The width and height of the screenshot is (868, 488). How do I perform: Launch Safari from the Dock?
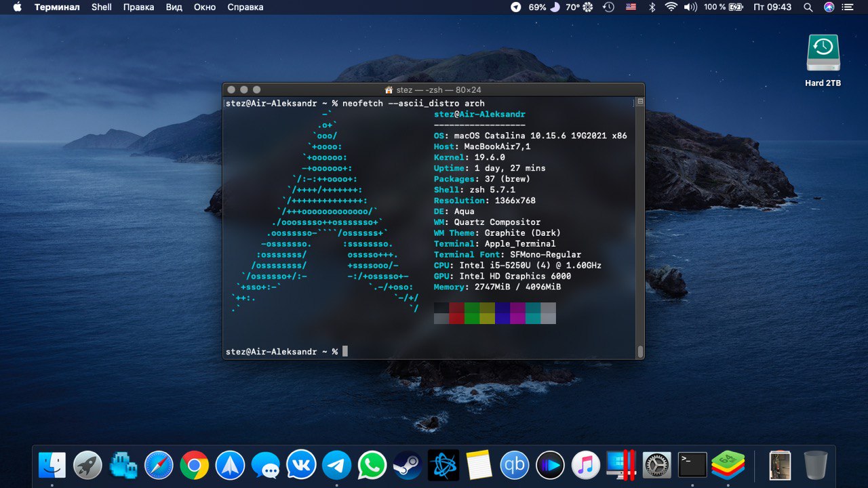point(159,465)
